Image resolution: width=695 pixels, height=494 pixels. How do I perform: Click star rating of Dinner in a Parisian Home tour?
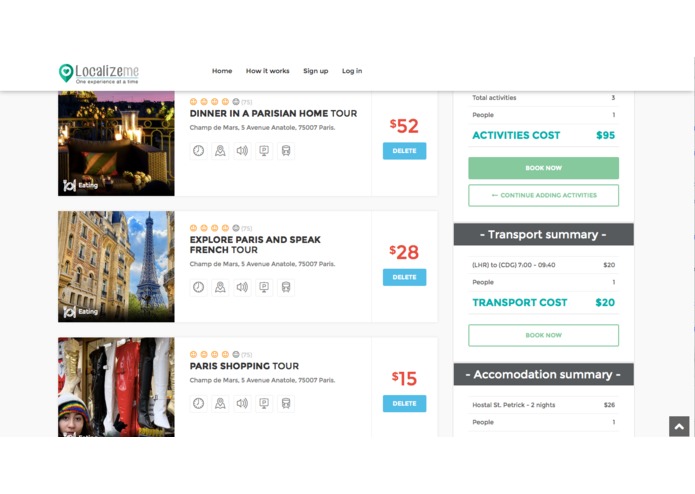(x=215, y=101)
